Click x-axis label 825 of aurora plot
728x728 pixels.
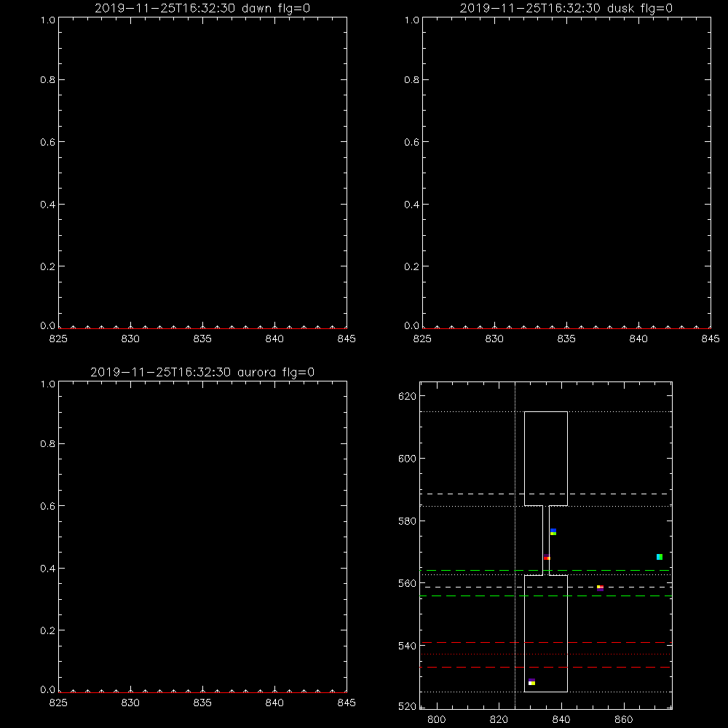58,703
